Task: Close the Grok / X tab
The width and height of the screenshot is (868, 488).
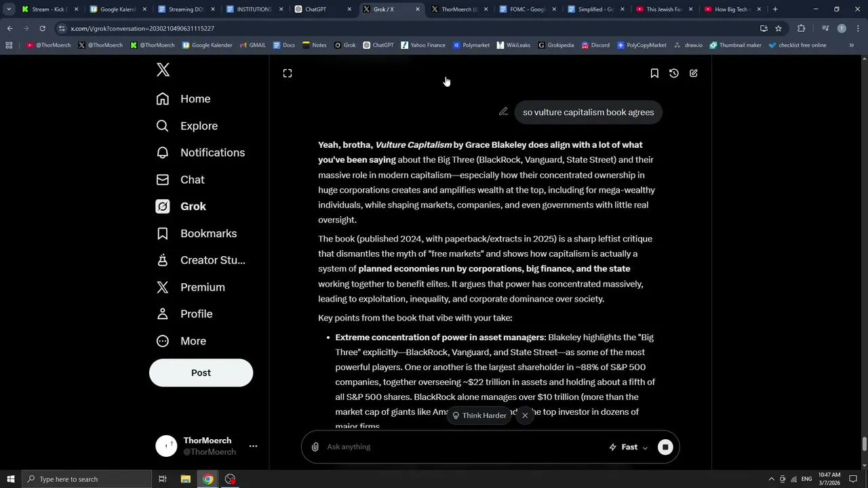Action: [417, 9]
